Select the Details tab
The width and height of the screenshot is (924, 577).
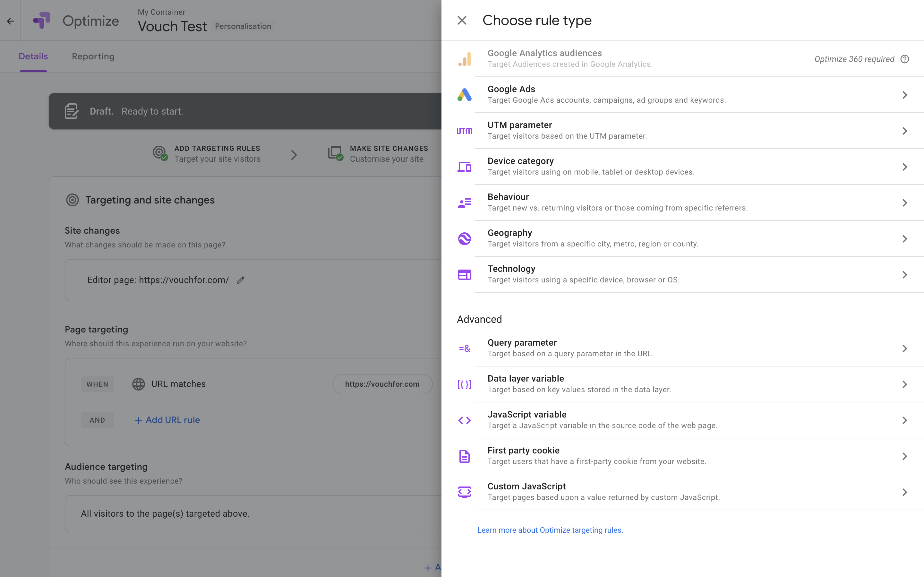pyautogui.click(x=33, y=56)
